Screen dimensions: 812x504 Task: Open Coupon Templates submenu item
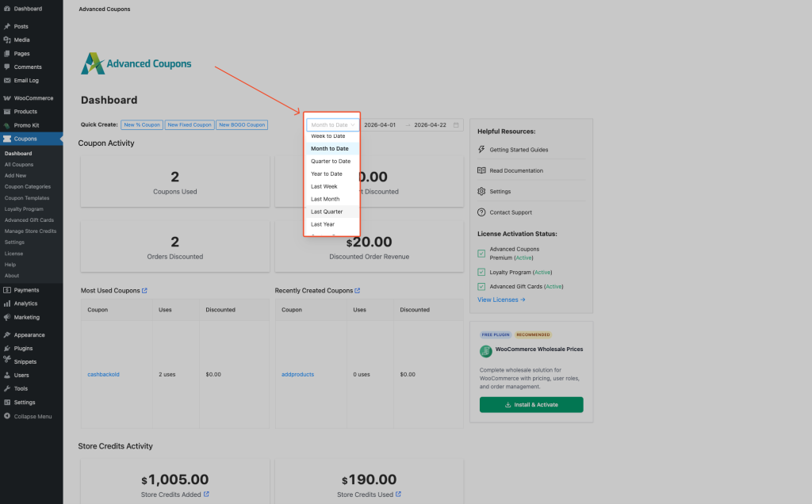point(27,198)
